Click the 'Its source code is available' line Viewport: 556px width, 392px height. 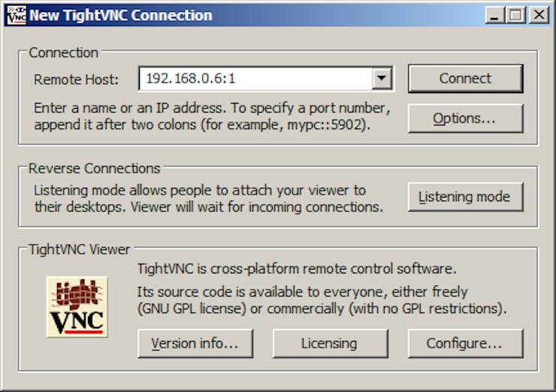coord(303,292)
